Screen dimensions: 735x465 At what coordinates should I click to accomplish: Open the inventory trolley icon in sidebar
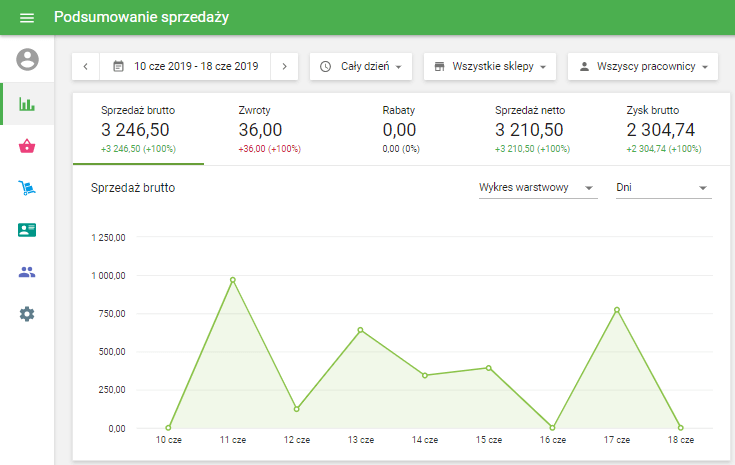coord(27,188)
